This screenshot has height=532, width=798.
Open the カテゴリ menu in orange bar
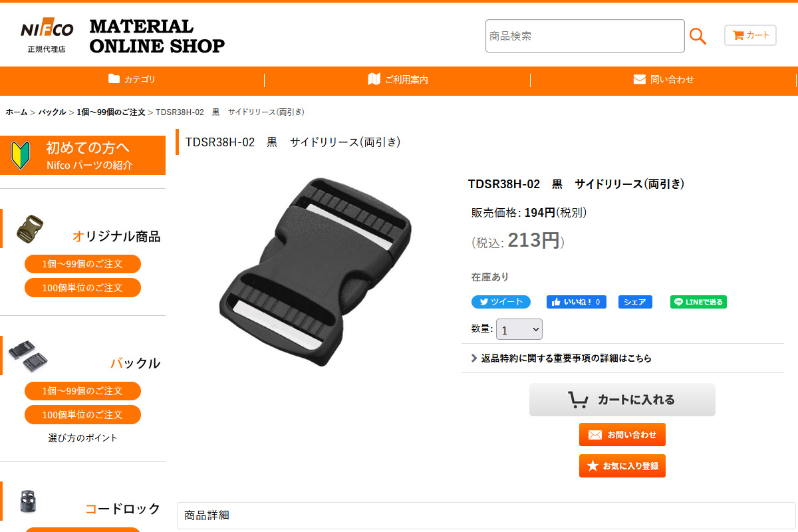132,79
